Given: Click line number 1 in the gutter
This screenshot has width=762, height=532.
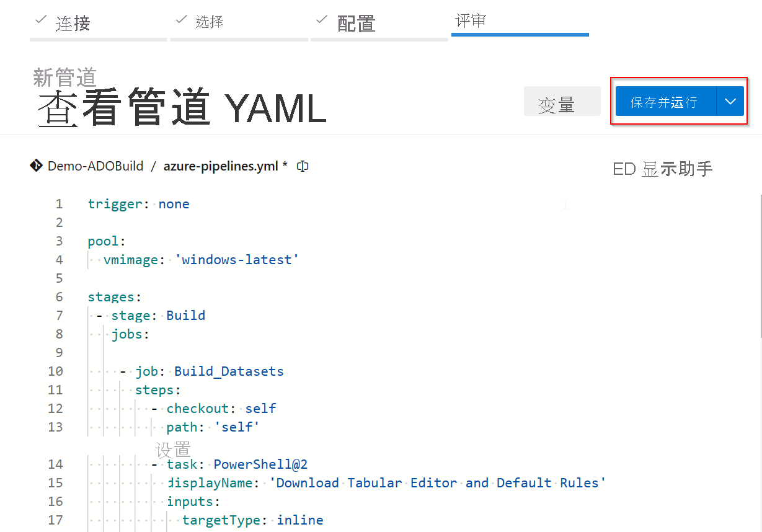Looking at the screenshot, I should click(x=59, y=204).
